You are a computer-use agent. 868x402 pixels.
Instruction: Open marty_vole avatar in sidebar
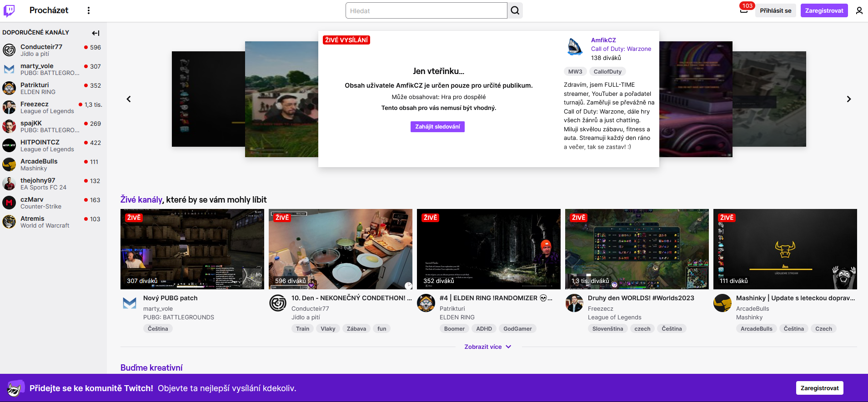[9, 69]
